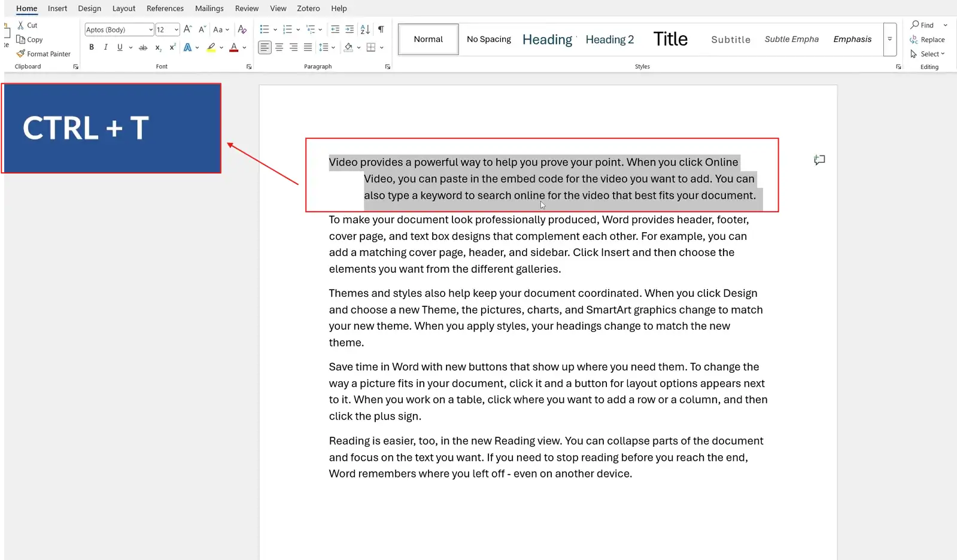Viewport: 957px width, 560px height.
Task: Expand numbering library dropdown arrow
Action: point(298,29)
